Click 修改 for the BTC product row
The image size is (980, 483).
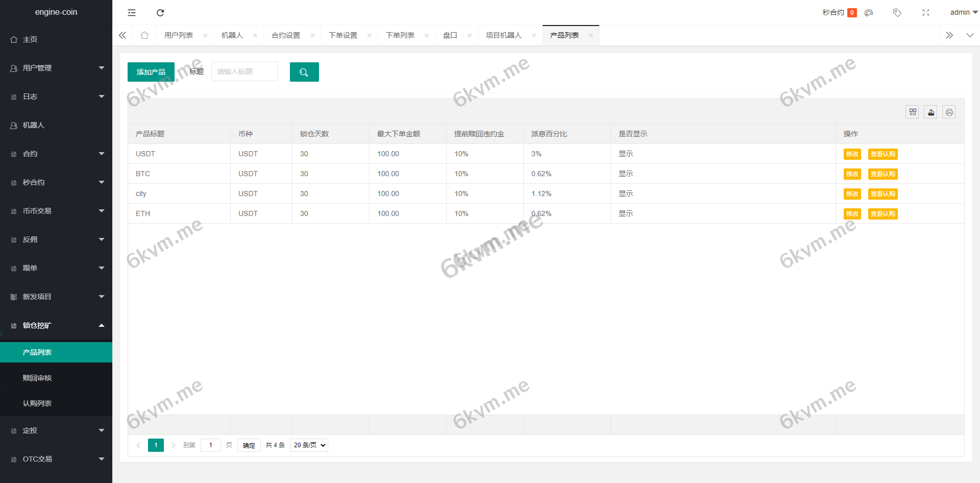point(852,174)
